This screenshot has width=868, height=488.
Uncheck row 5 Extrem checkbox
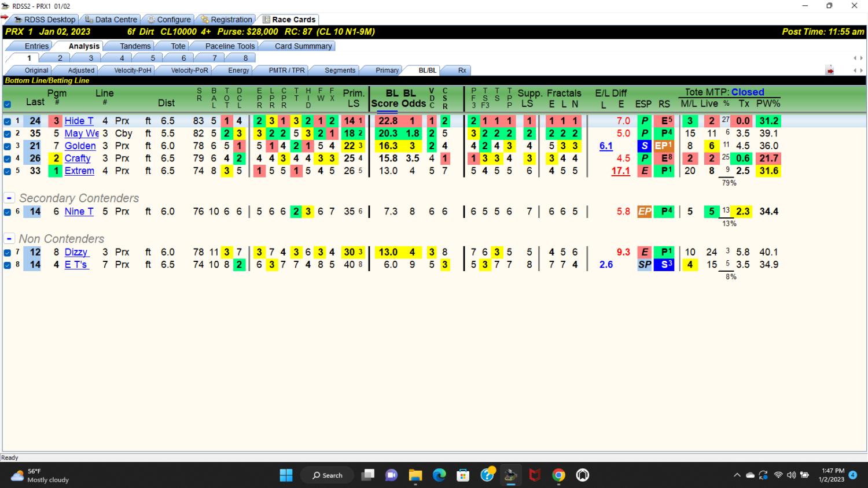[8, 171]
